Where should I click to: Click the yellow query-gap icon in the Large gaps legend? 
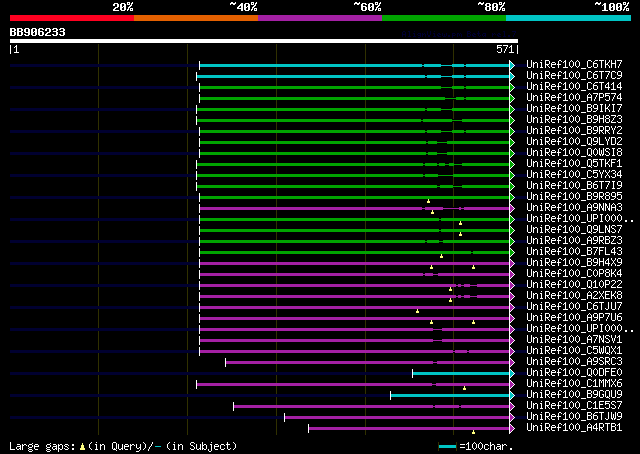pos(82,447)
